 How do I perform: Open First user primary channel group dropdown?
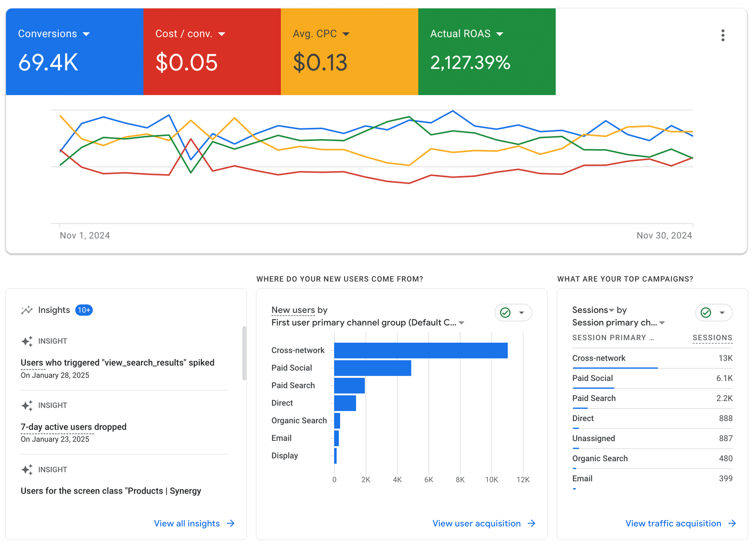(462, 323)
